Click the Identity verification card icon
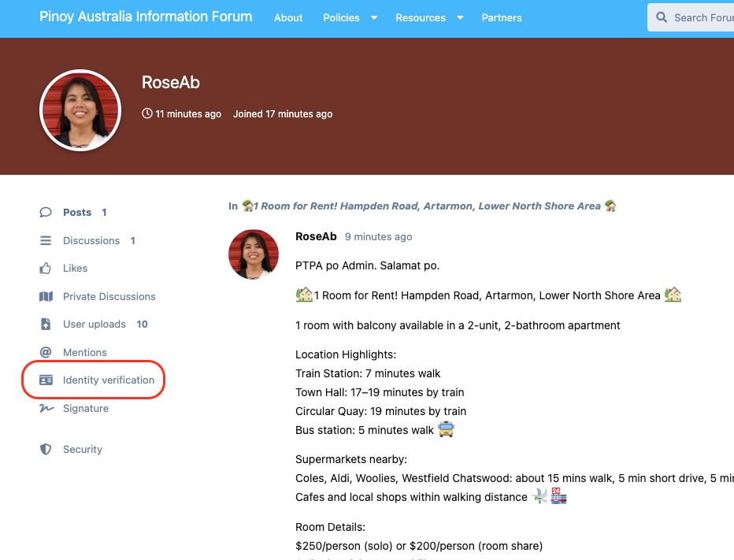The height and width of the screenshot is (560, 734). tap(46, 380)
